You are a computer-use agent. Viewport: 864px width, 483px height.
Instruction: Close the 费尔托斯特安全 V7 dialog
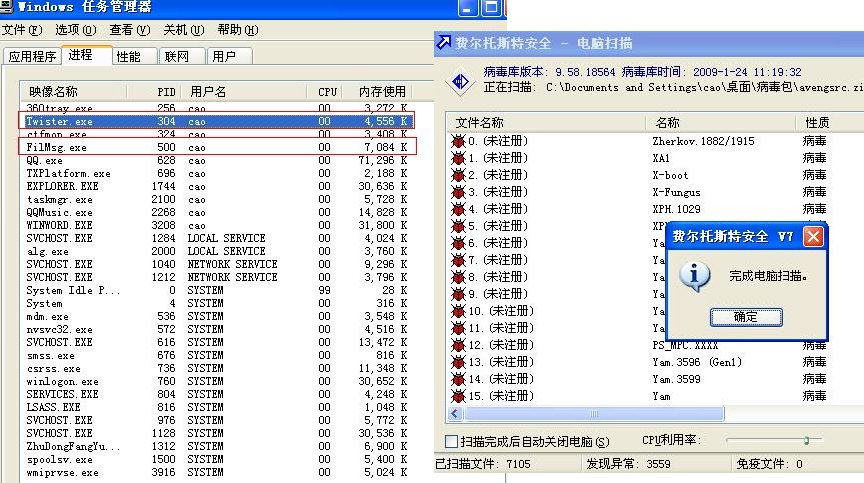coord(813,237)
